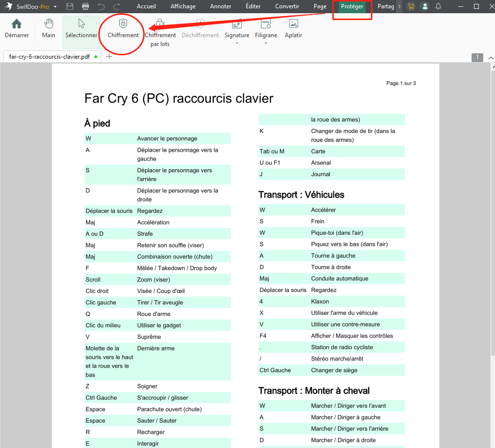The image size is (495, 448).
Task: Click the page number 1 indicator
Action: pyautogui.click(x=477, y=58)
